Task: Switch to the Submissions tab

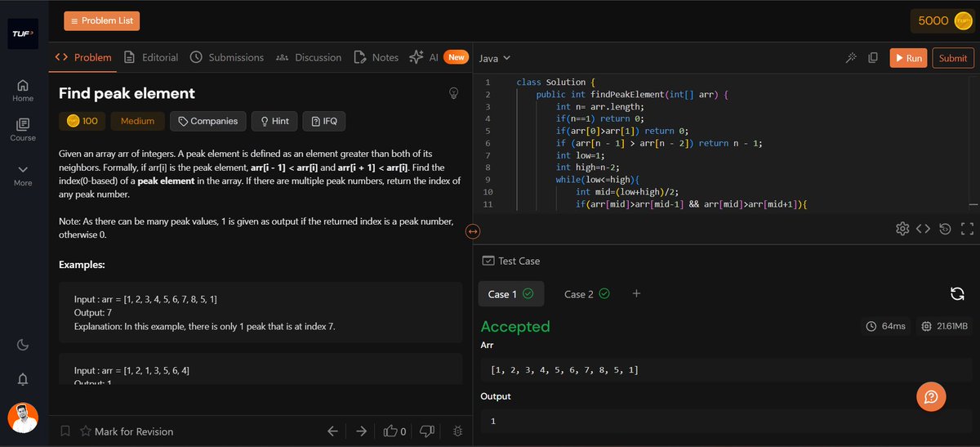Action: coord(227,57)
